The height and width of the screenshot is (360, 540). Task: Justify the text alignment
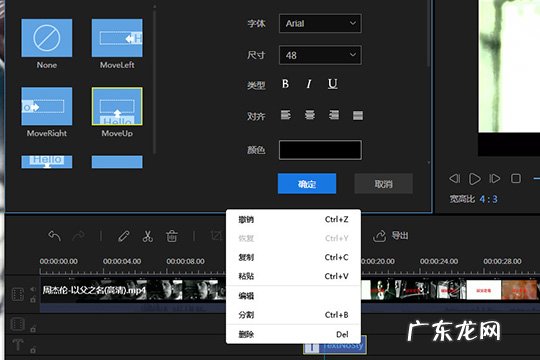coord(358,115)
